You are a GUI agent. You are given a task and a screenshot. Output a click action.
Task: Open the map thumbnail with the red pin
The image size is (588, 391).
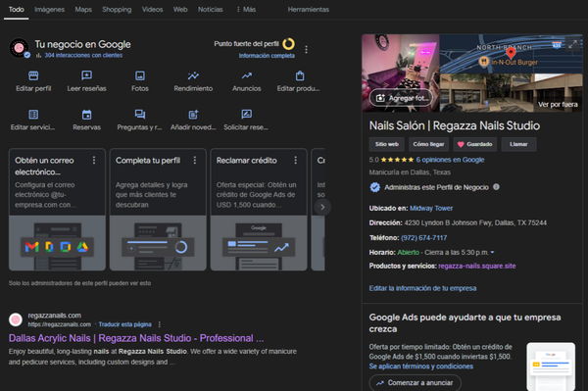[512, 54]
